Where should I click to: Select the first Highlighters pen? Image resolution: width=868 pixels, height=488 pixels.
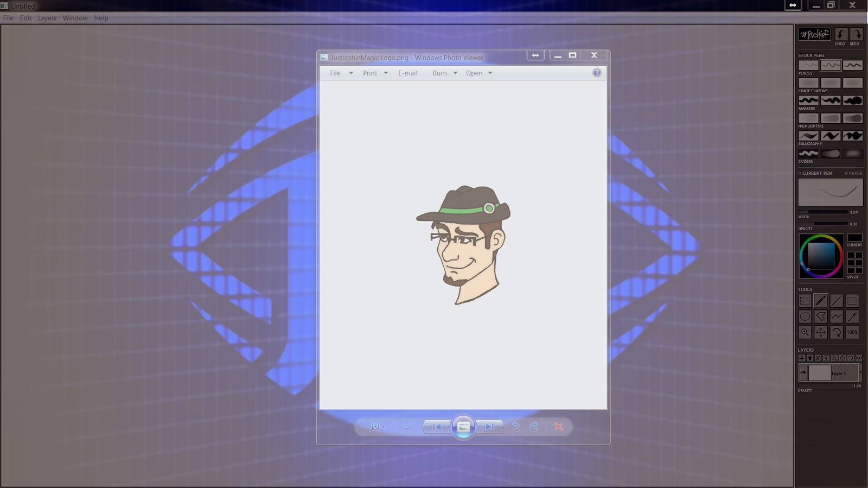[x=808, y=118]
